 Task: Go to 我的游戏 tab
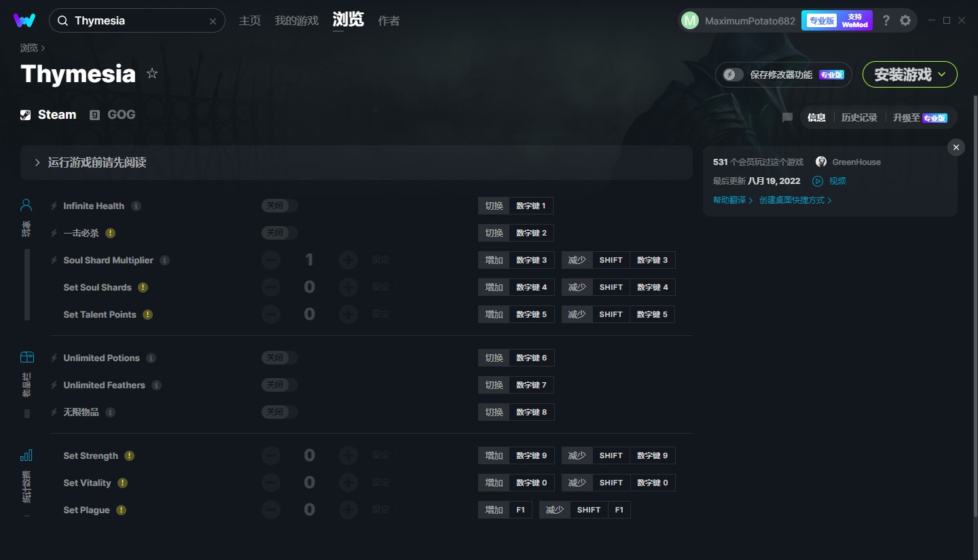[x=297, y=21]
